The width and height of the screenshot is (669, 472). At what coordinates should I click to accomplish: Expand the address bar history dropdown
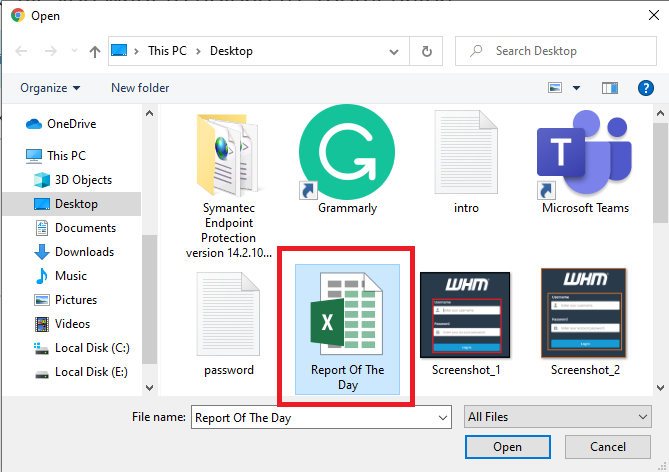[400, 51]
